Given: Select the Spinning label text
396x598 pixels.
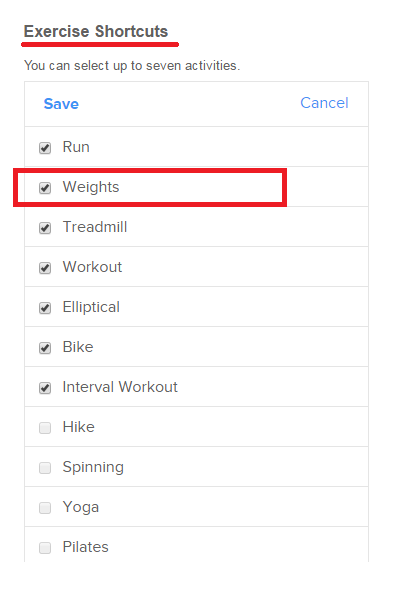Looking at the screenshot, I should (x=93, y=468).
